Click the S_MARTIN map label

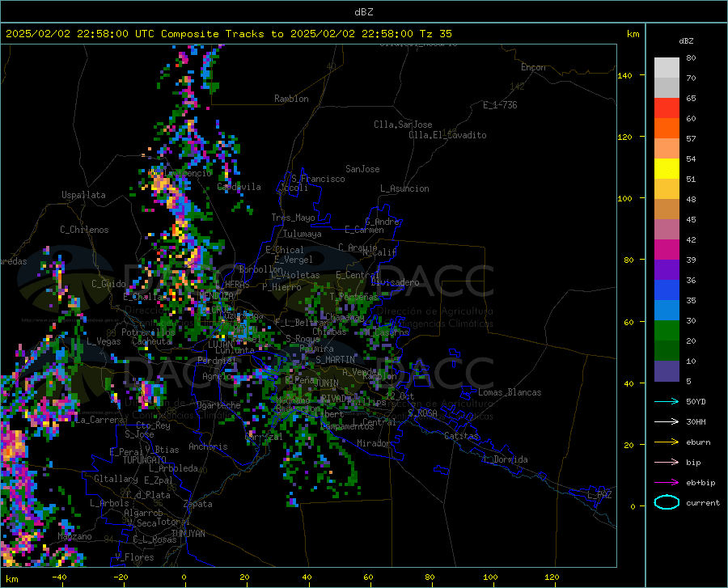coord(335,360)
